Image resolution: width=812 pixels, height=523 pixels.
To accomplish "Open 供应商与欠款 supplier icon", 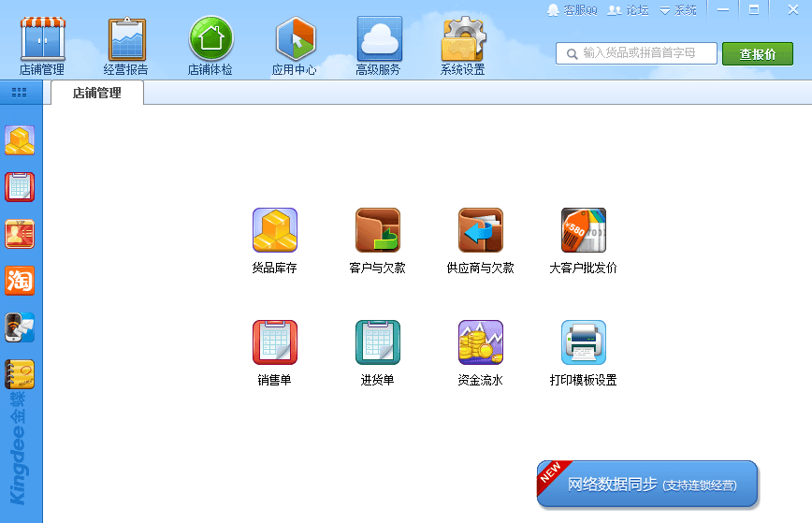I will click(480, 230).
